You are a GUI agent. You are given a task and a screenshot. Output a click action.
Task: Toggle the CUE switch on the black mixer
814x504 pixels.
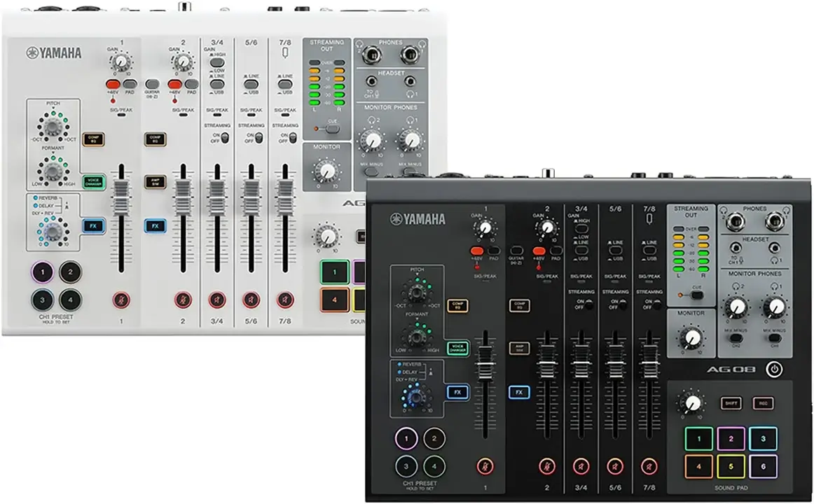(x=697, y=295)
